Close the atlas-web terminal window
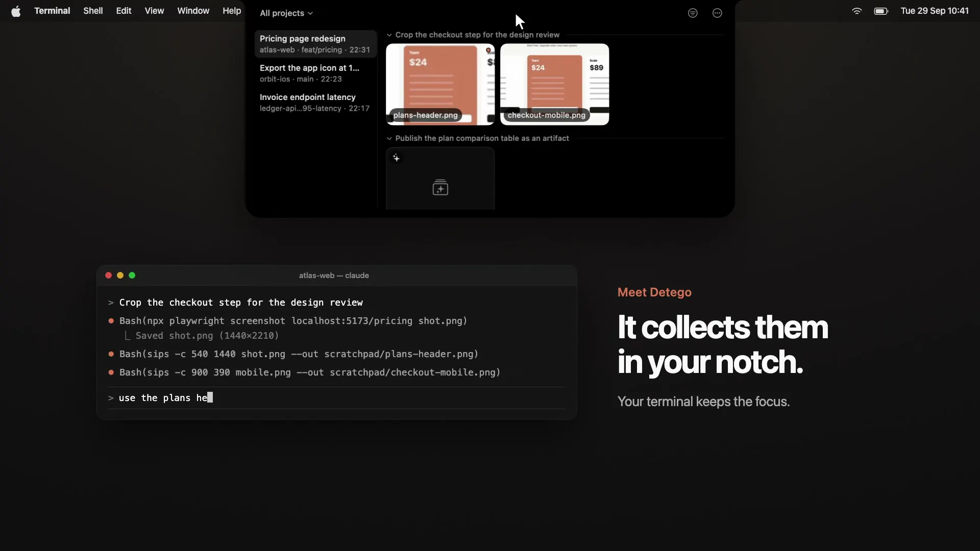The height and width of the screenshot is (551, 980). pos(108,275)
